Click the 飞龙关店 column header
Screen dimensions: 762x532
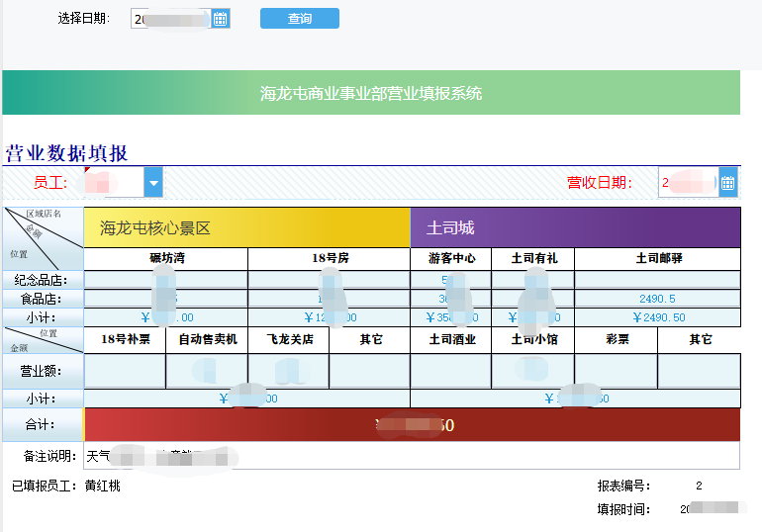289,339
